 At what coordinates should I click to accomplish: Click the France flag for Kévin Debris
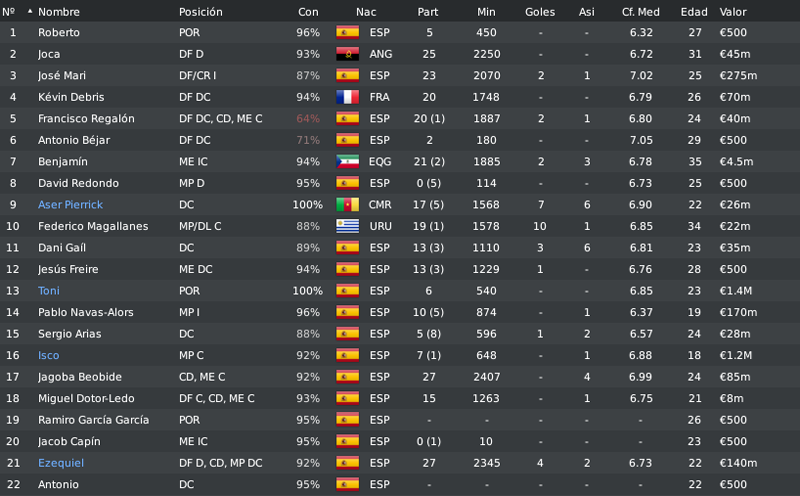pyautogui.click(x=347, y=96)
